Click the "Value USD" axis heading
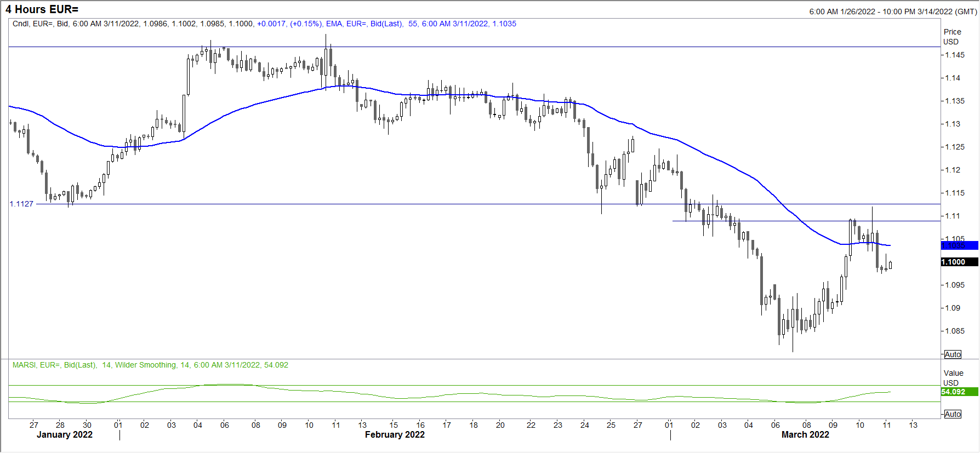Screen dimensions: 980x453 [953, 378]
